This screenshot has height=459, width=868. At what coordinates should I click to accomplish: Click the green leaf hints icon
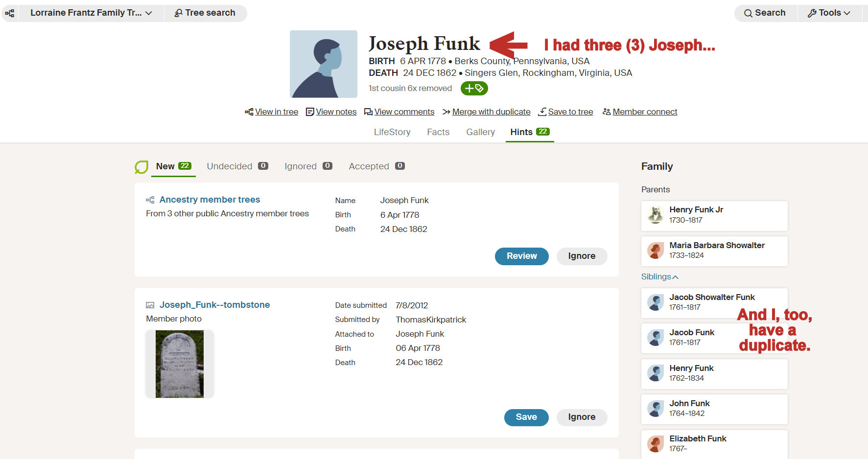pyautogui.click(x=141, y=167)
